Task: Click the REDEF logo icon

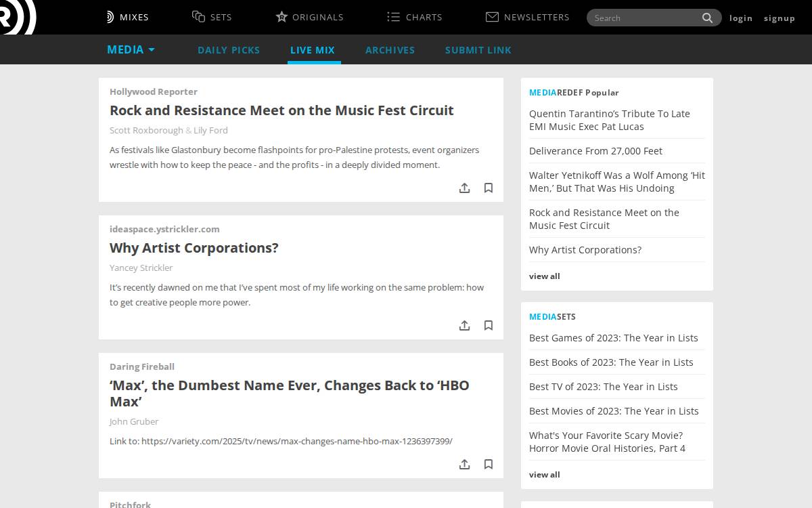Action: pyautogui.click(x=18, y=17)
